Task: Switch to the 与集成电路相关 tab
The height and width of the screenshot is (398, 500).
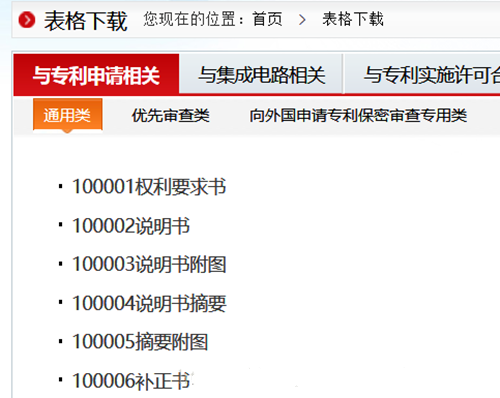Action: (261, 75)
